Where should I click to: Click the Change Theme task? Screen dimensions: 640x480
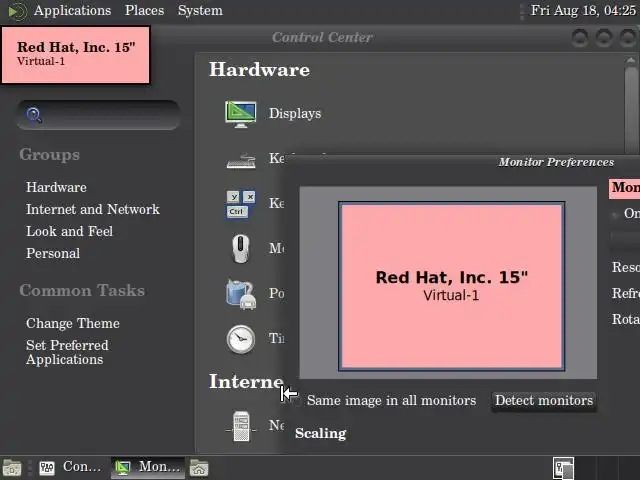73,323
